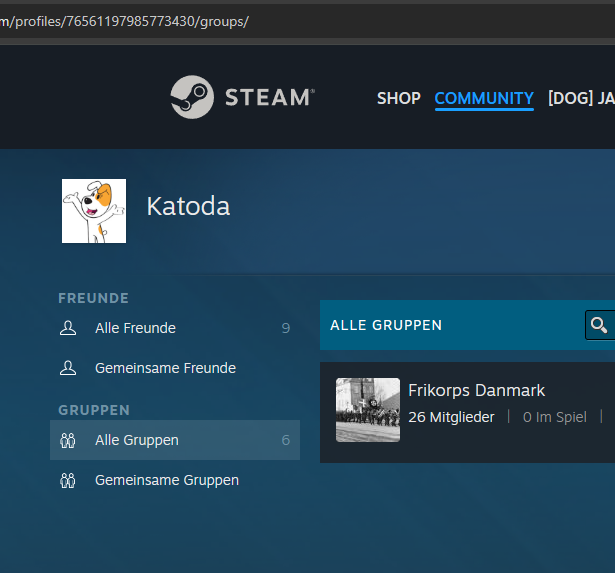The height and width of the screenshot is (573, 615).
Task: Open the Frikorps Danmark group thumbnail
Action: pos(368,410)
